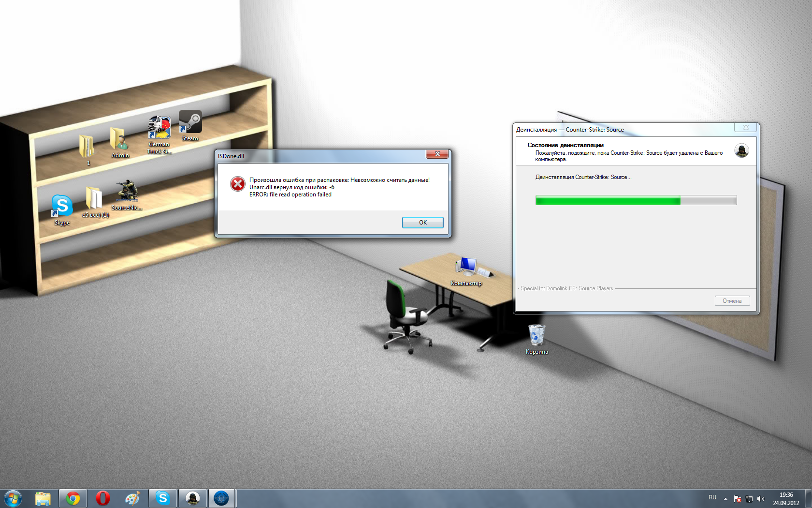Open the volume speaker tray icon
This screenshot has width=812, height=508.
[761, 499]
